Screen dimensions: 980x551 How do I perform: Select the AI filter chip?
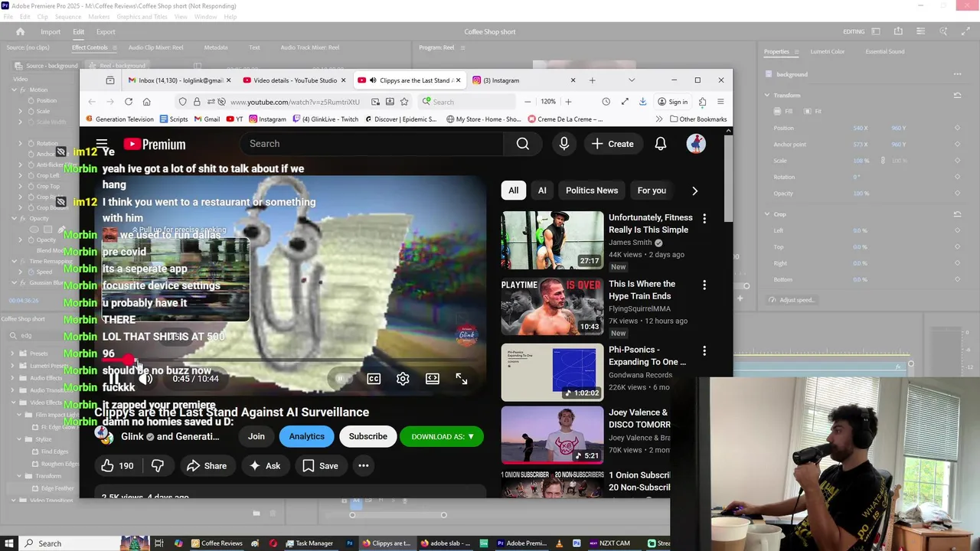coord(542,191)
